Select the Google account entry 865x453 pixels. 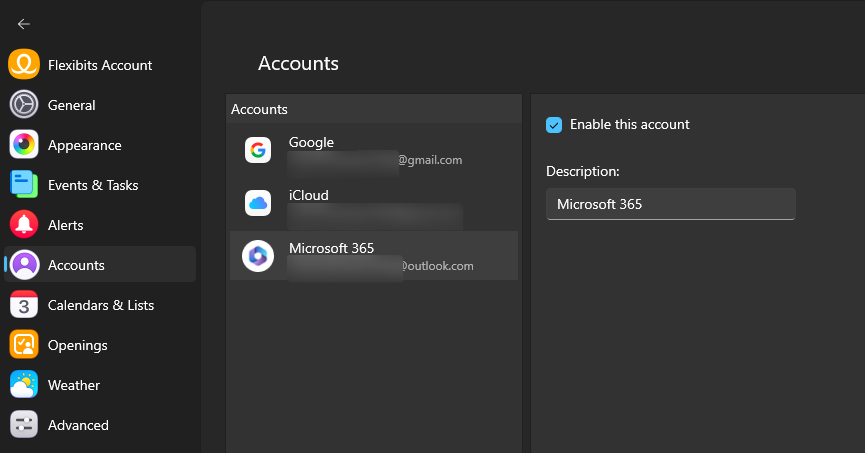click(374, 150)
